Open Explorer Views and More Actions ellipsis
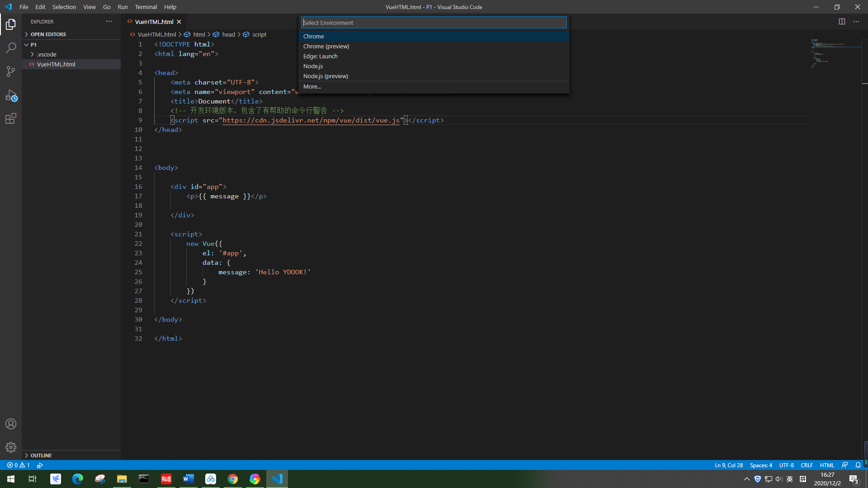This screenshot has width=868, height=488. [x=109, y=22]
